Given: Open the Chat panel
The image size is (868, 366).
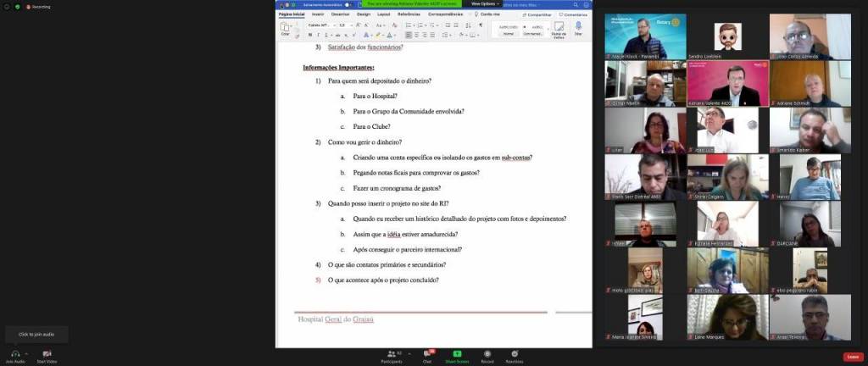Looking at the screenshot, I should (x=427, y=354).
